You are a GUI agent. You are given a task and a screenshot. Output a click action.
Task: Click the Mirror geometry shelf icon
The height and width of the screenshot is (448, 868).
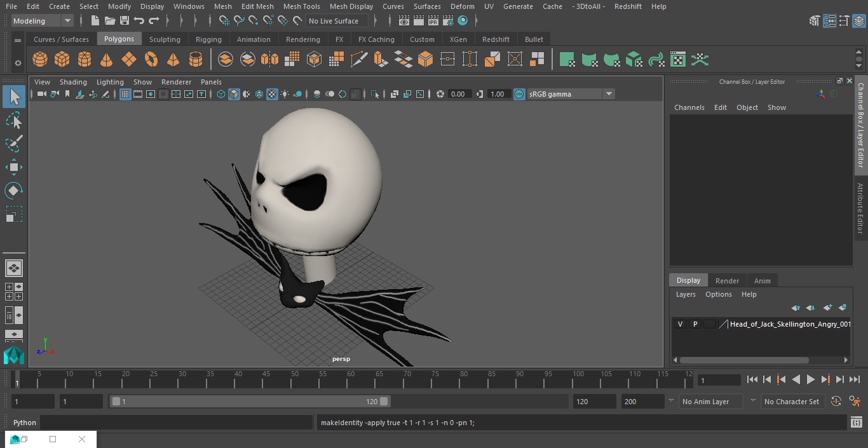pyautogui.click(x=270, y=60)
